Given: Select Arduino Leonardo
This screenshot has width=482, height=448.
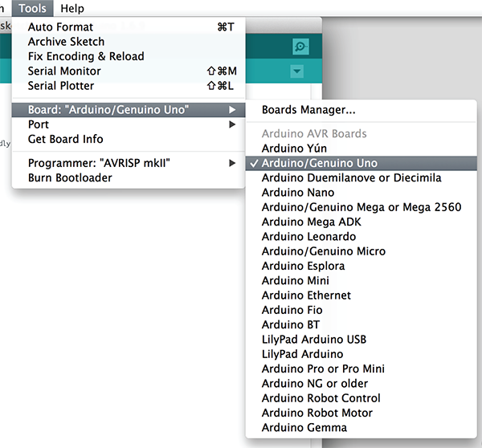Looking at the screenshot, I should [361, 237].
